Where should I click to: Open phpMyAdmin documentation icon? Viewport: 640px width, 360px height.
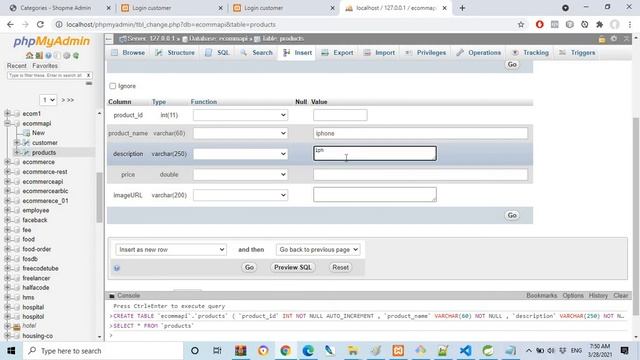(x=48, y=56)
